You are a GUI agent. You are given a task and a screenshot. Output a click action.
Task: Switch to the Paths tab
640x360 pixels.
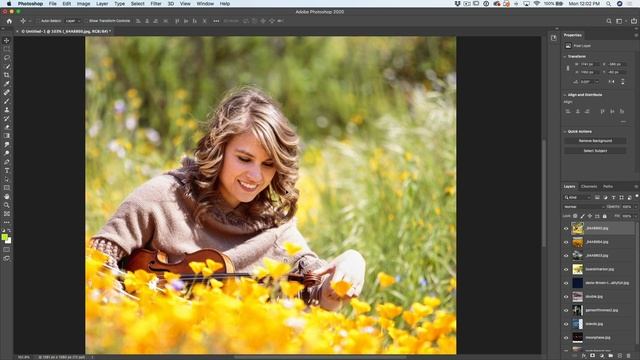(608, 187)
